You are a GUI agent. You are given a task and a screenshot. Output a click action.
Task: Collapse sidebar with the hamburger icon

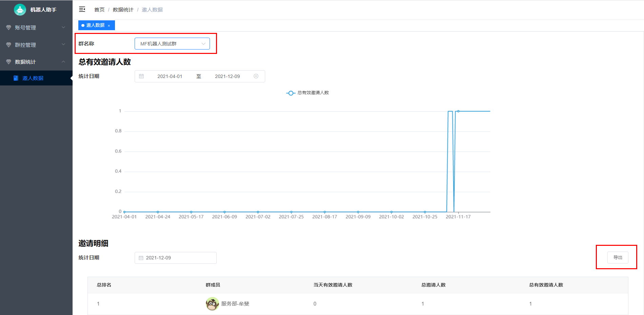[82, 9]
